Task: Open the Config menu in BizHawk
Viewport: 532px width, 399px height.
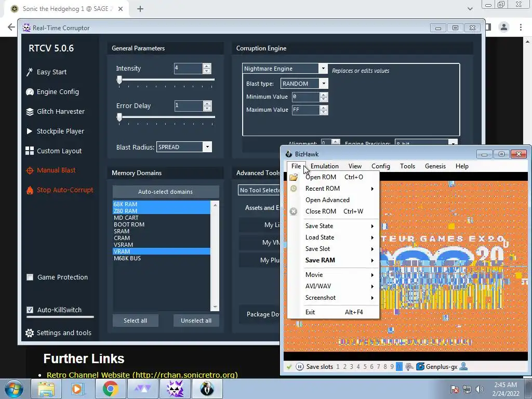Action: click(x=381, y=166)
